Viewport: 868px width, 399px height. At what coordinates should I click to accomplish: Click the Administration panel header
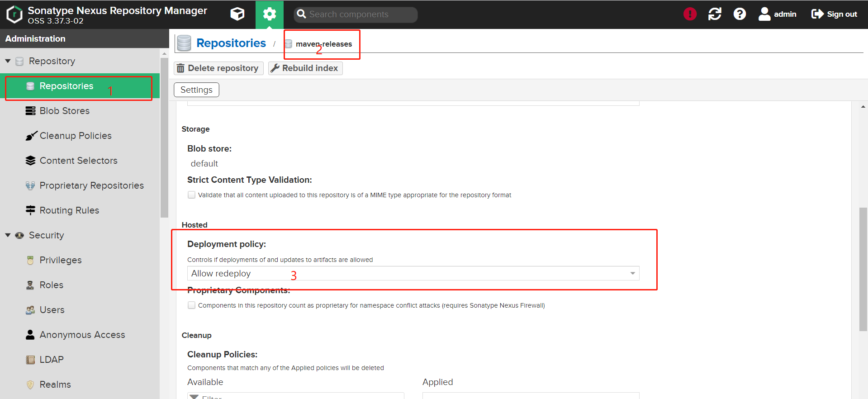(85, 38)
